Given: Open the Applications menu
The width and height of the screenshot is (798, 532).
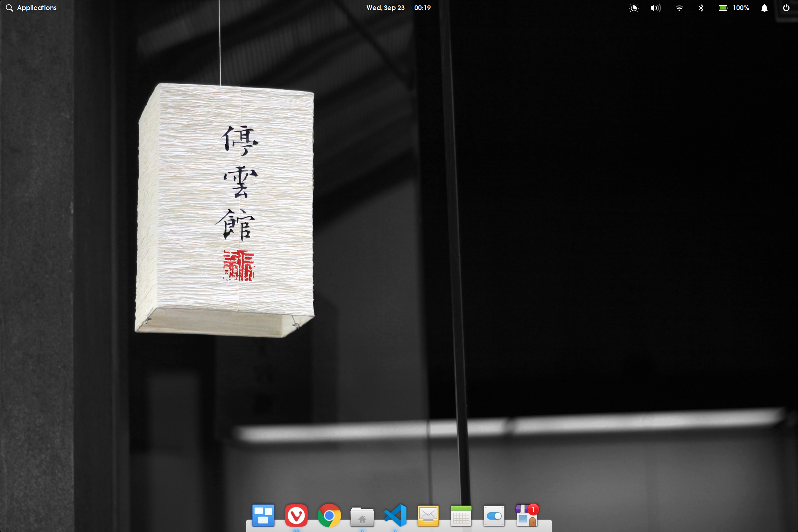Looking at the screenshot, I should pos(31,8).
